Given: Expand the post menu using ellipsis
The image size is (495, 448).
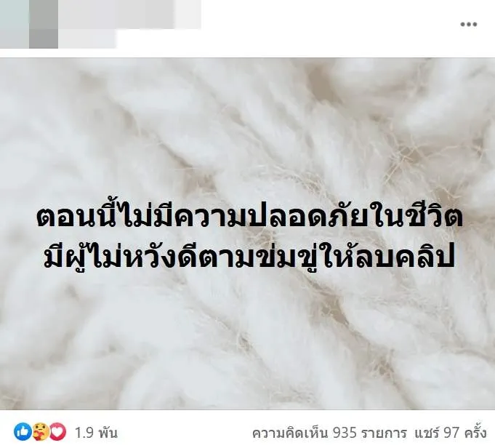Looking at the screenshot, I should [469, 24].
